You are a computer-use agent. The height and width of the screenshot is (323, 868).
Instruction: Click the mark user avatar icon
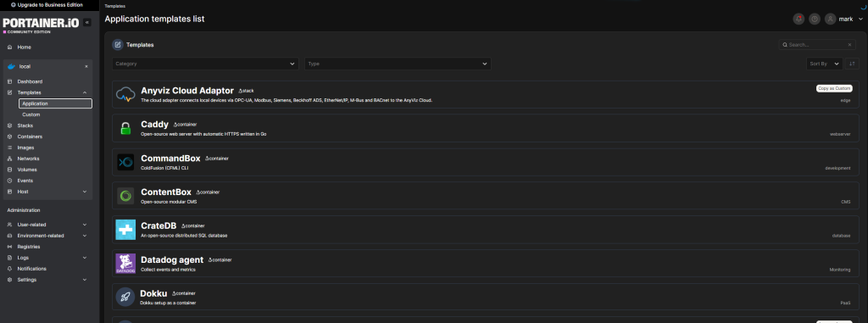coord(830,19)
